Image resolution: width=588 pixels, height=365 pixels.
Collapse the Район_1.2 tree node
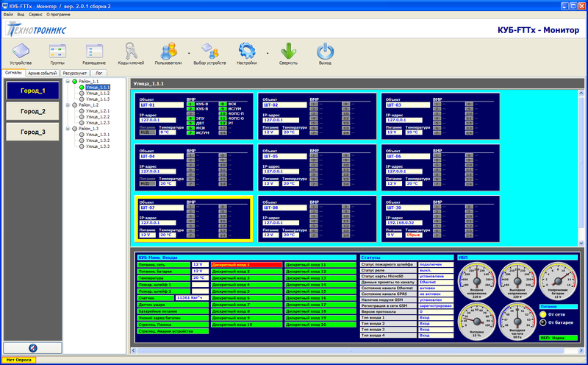pyautogui.click(x=68, y=105)
